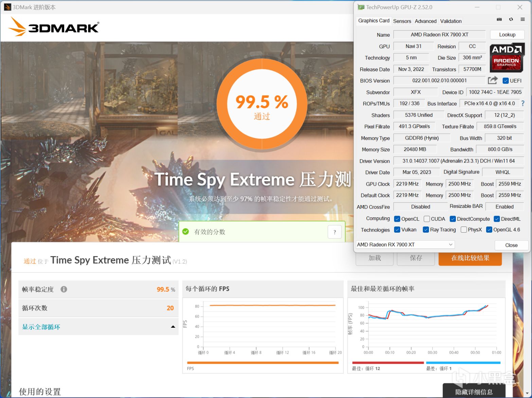Minimize the GPU-Z window
This screenshot has height=398, width=532.
(x=477, y=7)
